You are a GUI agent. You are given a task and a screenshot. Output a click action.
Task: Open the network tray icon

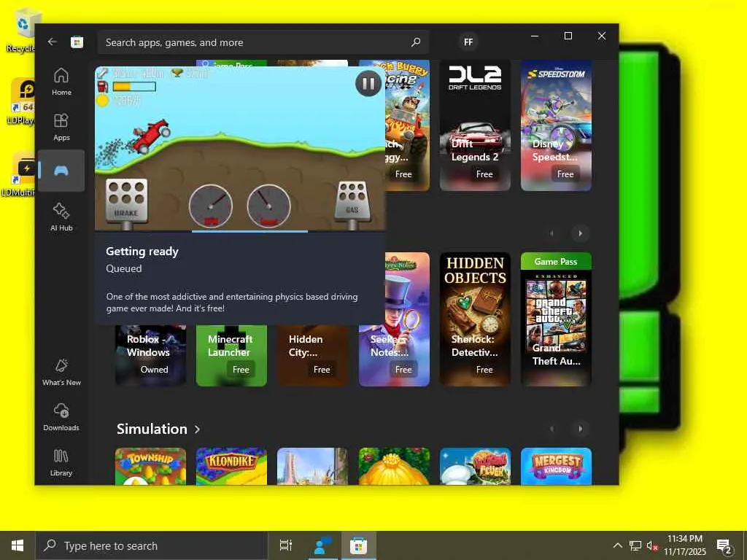635,545
